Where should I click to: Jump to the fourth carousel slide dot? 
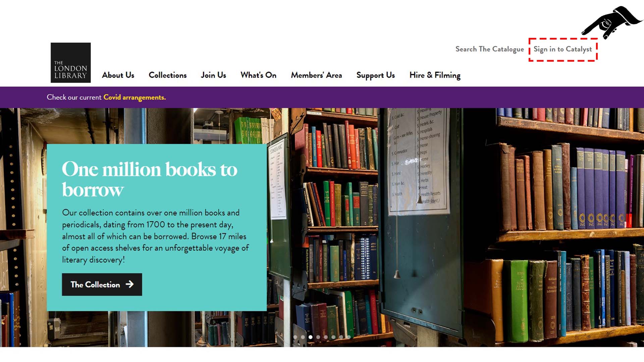click(x=318, y=337)
